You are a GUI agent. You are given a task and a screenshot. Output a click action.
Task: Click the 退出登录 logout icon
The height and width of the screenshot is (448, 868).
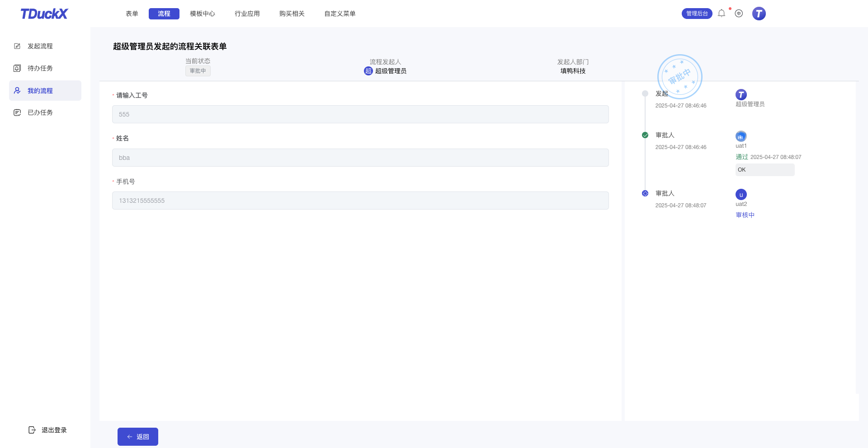tap(32, 430)
